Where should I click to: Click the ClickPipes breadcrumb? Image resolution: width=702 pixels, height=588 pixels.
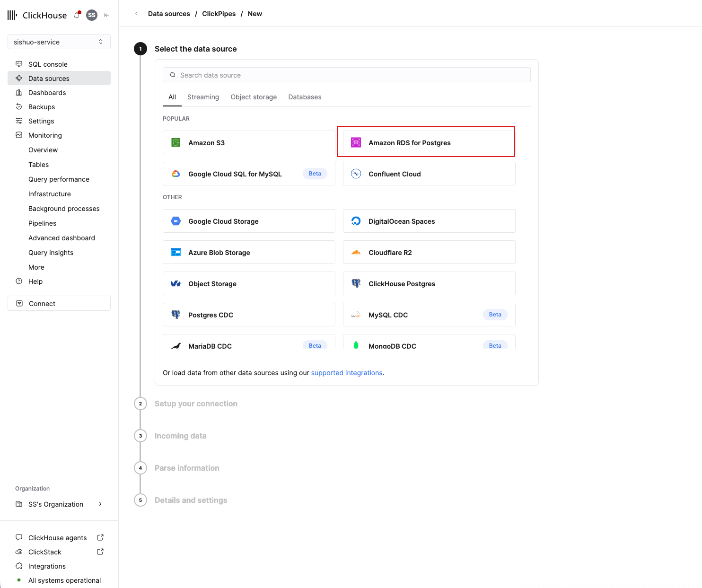[x=219, y=14]
